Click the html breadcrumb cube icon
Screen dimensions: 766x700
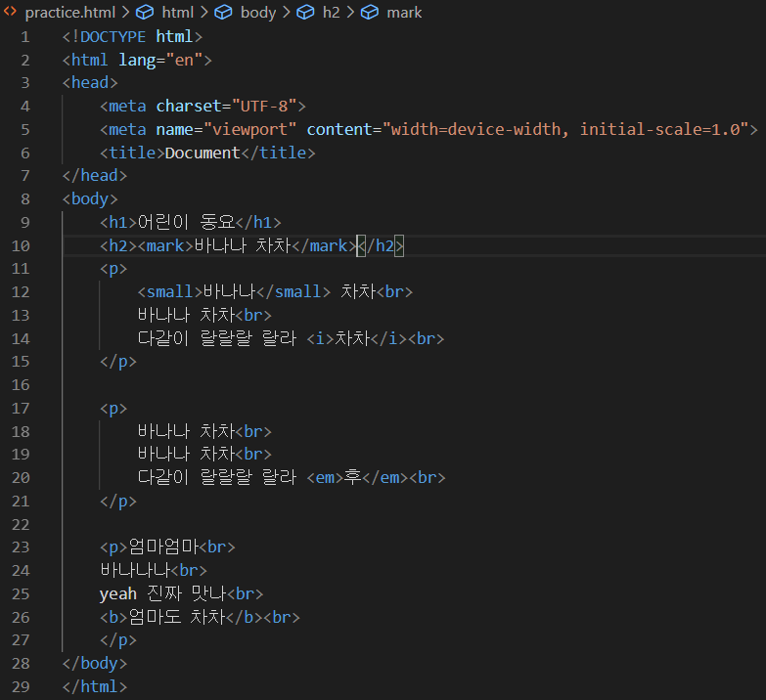144,12
